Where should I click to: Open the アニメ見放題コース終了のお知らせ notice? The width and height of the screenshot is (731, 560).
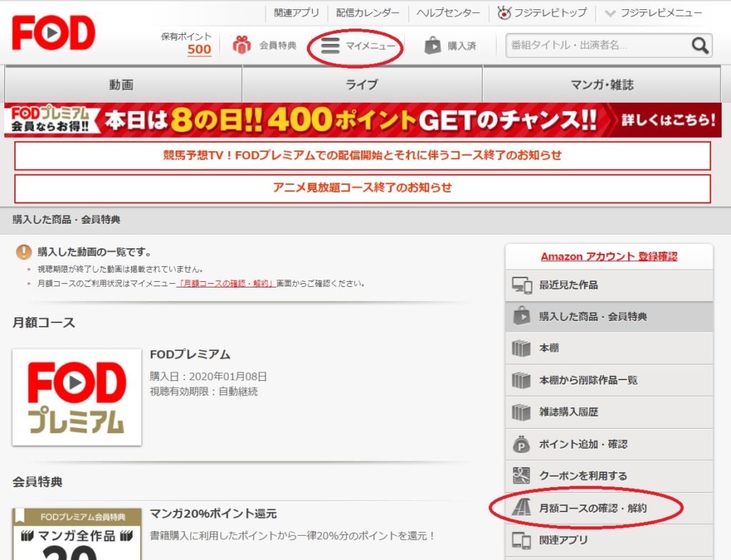tap(362, 188)
